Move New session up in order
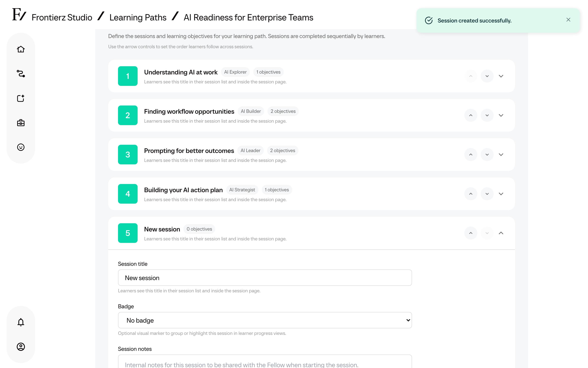 tap(471, 233)
